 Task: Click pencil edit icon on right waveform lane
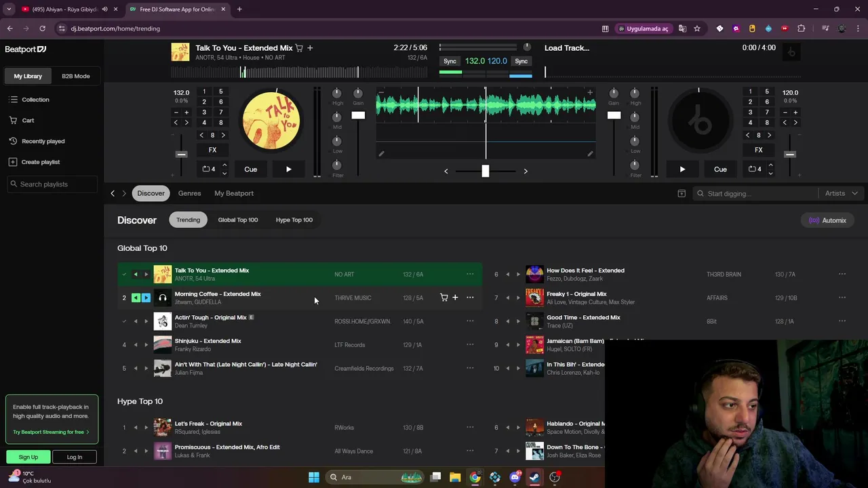(x=590, y=154)
